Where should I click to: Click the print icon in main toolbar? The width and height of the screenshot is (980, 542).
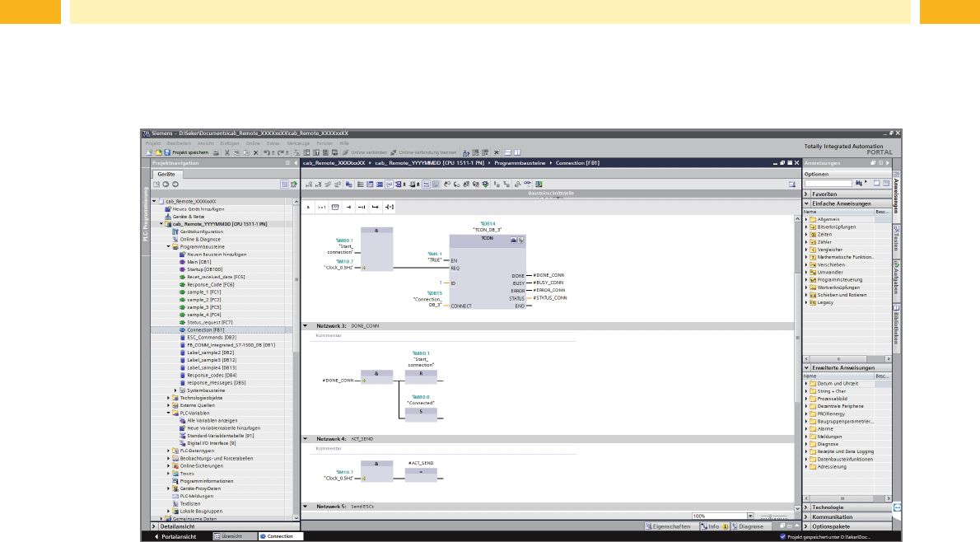coord(217,152)
